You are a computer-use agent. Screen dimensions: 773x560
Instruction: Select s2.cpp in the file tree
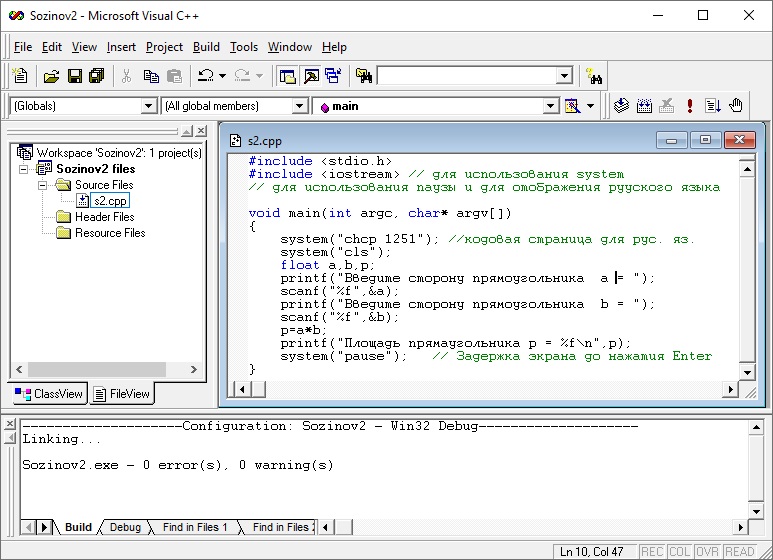point(110,201)
